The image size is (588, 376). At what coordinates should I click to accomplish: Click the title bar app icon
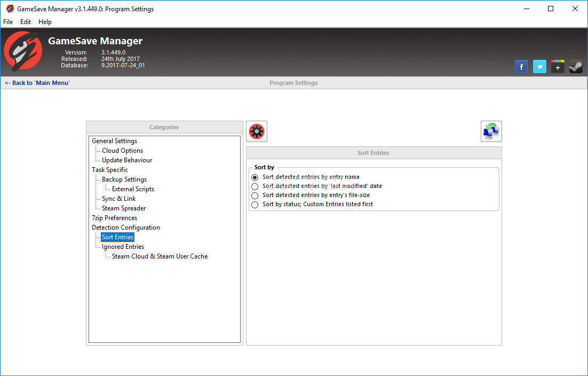[x=10, y=9]
